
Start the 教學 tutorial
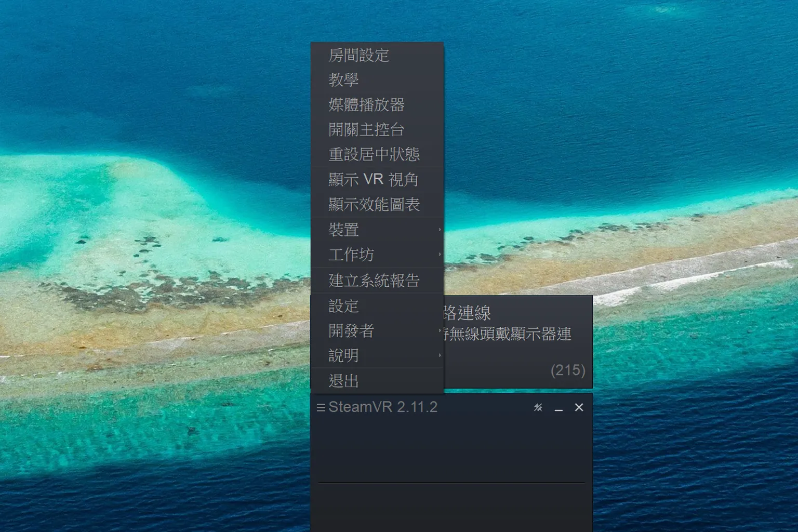click(343, 80)
